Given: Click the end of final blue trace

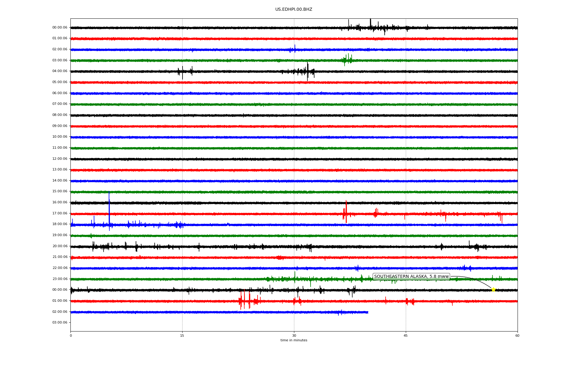Looking at the screenshot, I should 367,312.
